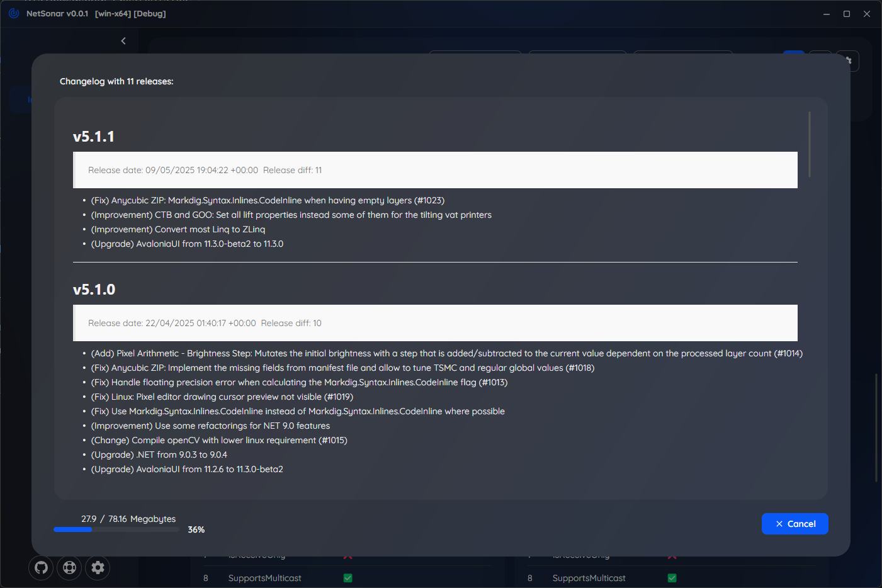The image size is (882, 588).
Task: Click the NetSonar logo in the title bar
Action: point(14,13)
